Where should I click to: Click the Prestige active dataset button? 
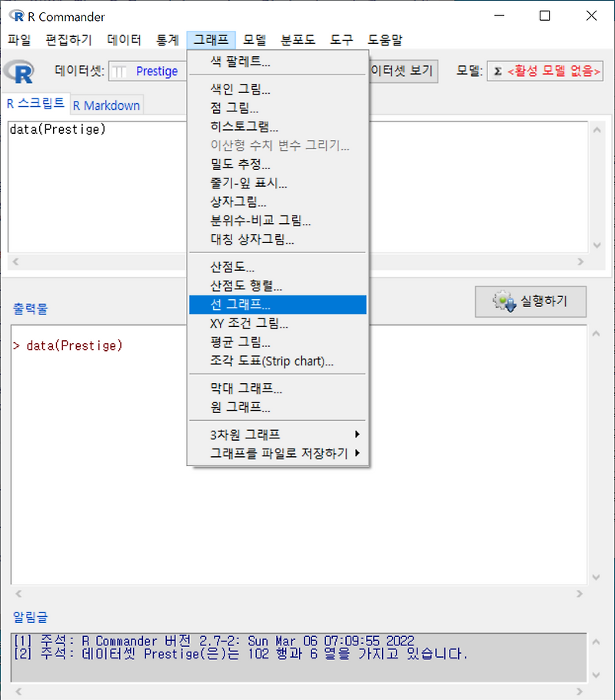pos(148,72)
